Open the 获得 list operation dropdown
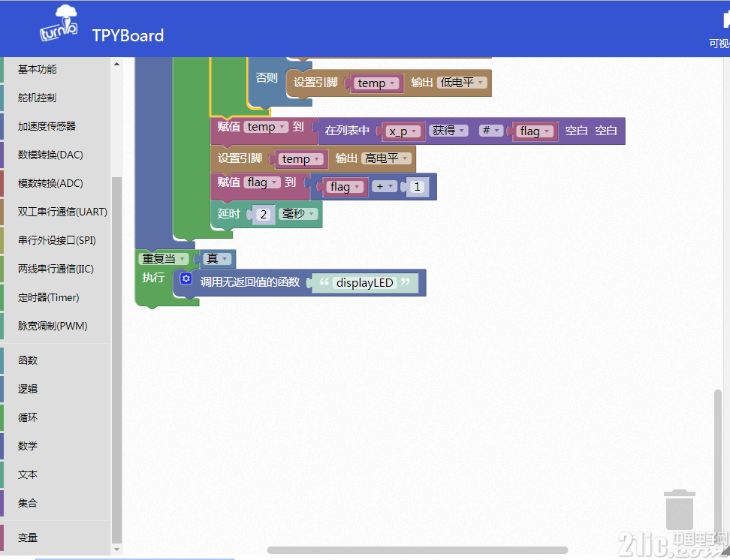The width and height of the screenshot is (730, 560). click(448, 131)
